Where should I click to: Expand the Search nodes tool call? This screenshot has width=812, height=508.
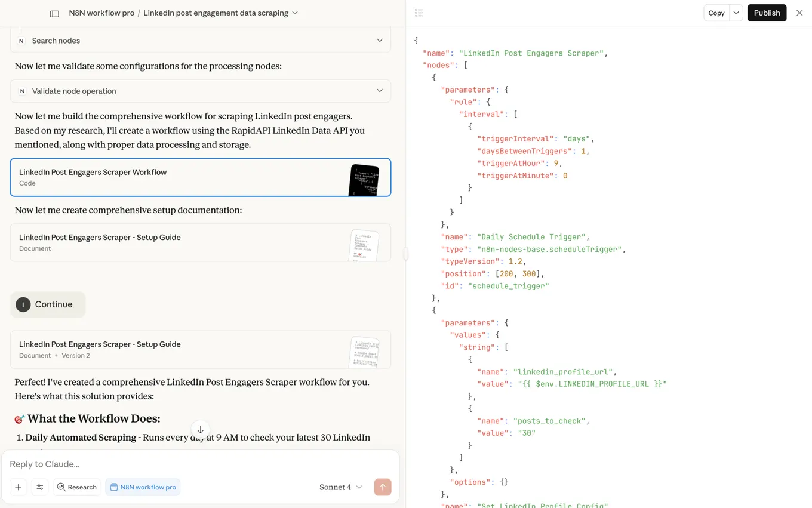click(x=201, y=41)
